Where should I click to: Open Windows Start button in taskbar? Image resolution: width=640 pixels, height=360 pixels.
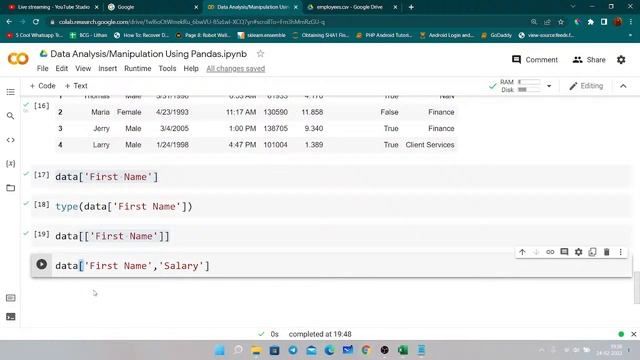[x=220, y=350]
